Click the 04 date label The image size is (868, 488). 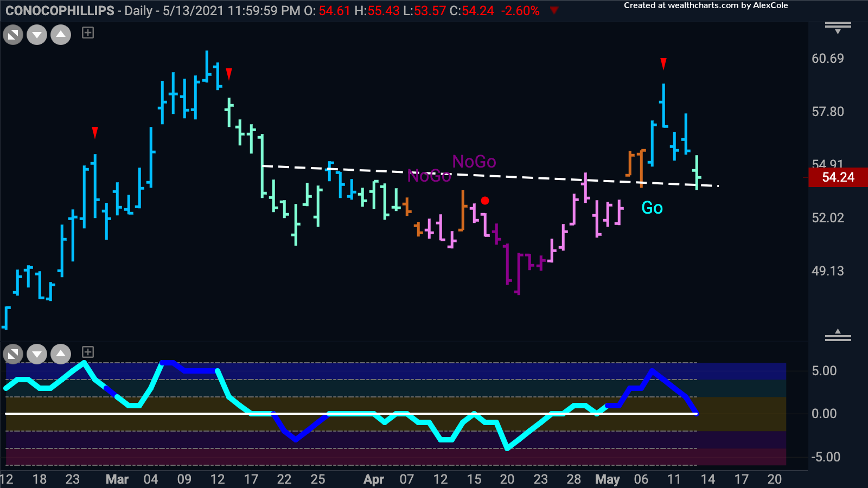point(151,479)
